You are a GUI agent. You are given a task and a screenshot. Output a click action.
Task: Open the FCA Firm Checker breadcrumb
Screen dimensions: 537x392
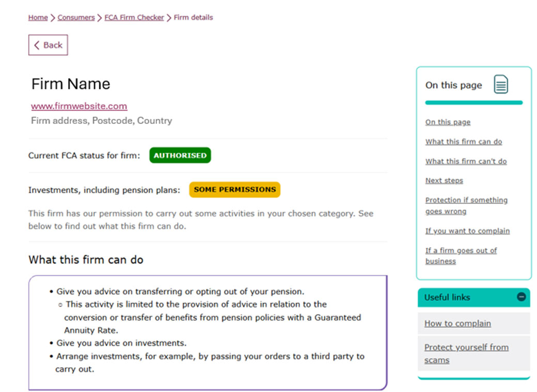[134, 17]
